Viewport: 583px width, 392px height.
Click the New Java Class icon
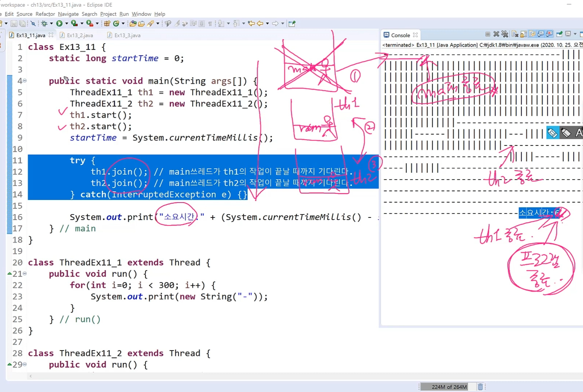point(116,24)
